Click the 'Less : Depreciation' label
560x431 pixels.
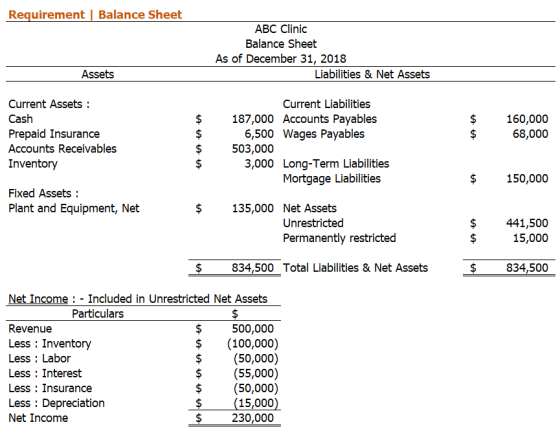click(56, 403)
